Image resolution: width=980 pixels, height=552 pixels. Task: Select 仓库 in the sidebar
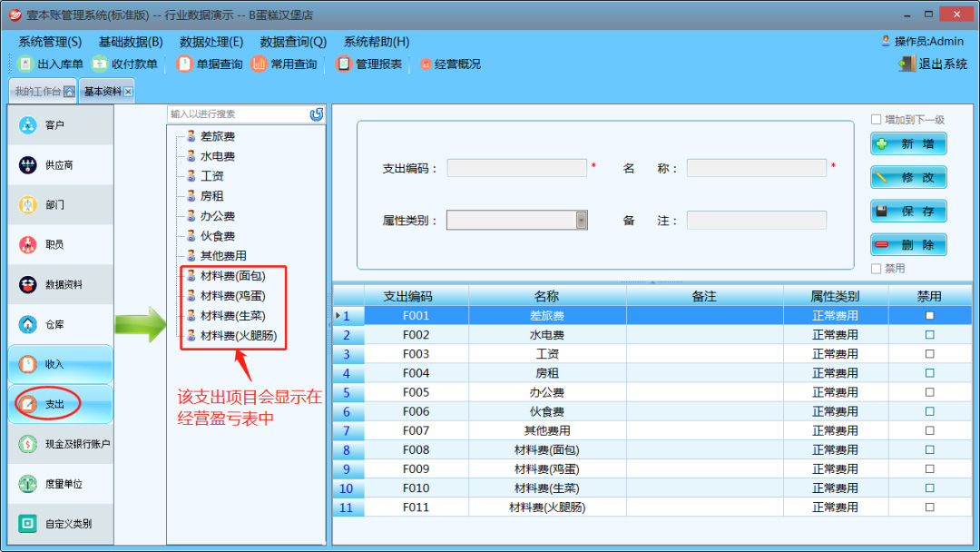pos(61,324)
